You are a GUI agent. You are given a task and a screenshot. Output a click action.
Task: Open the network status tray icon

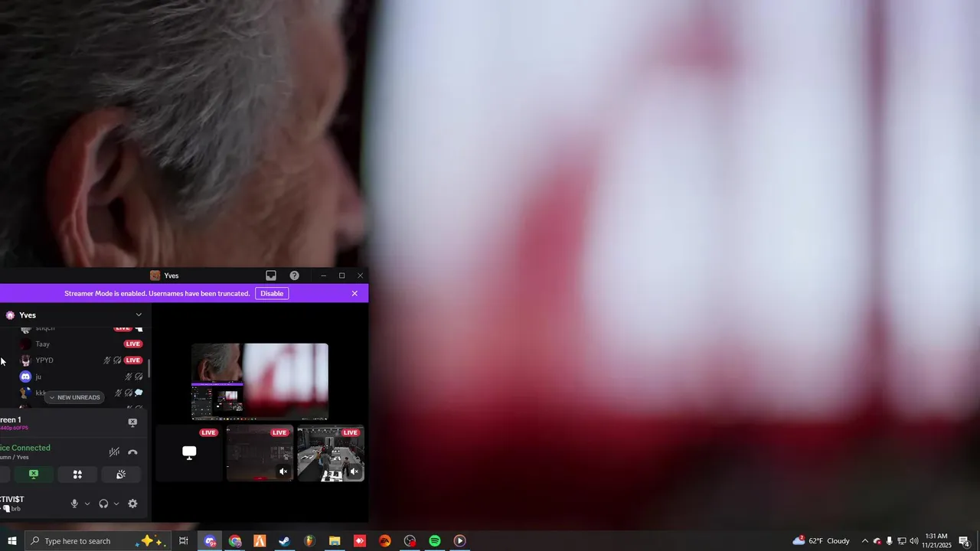coord(902,541)
